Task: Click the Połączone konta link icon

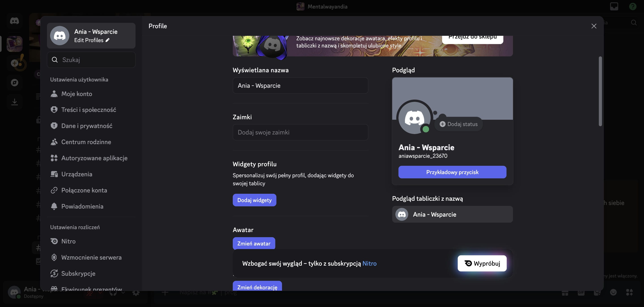Action: 54,190
